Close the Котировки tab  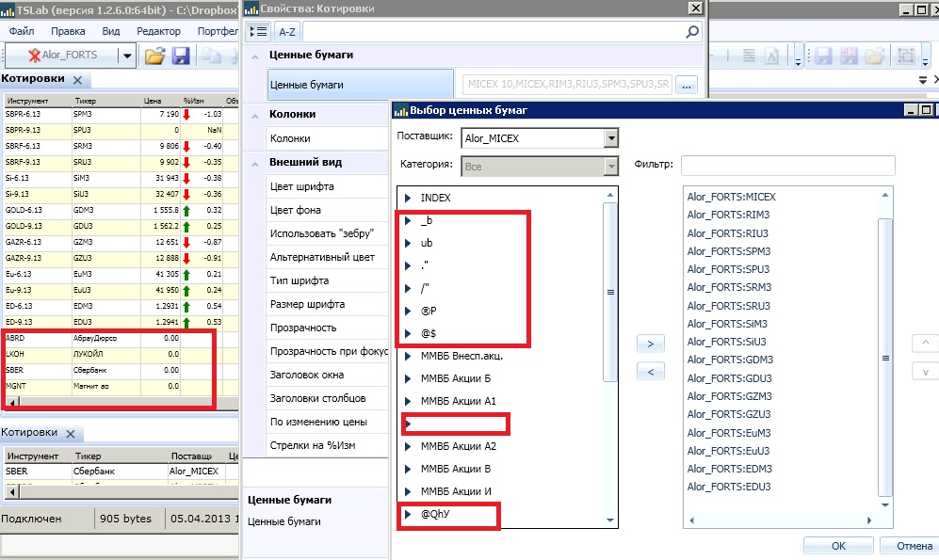(77, 80)
